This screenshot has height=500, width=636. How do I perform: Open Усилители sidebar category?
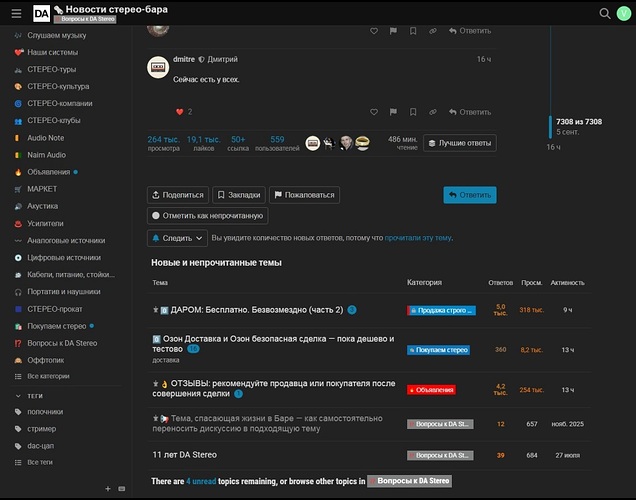point(45,223)
